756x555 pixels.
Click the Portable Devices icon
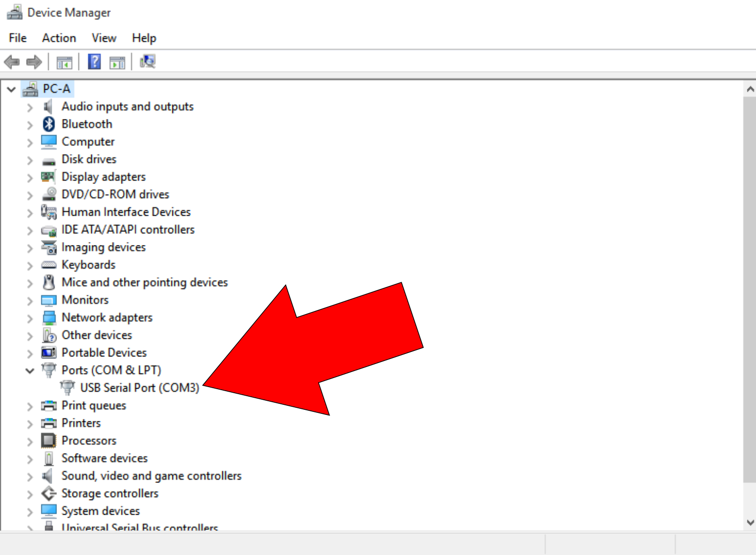tap(49, 352)
